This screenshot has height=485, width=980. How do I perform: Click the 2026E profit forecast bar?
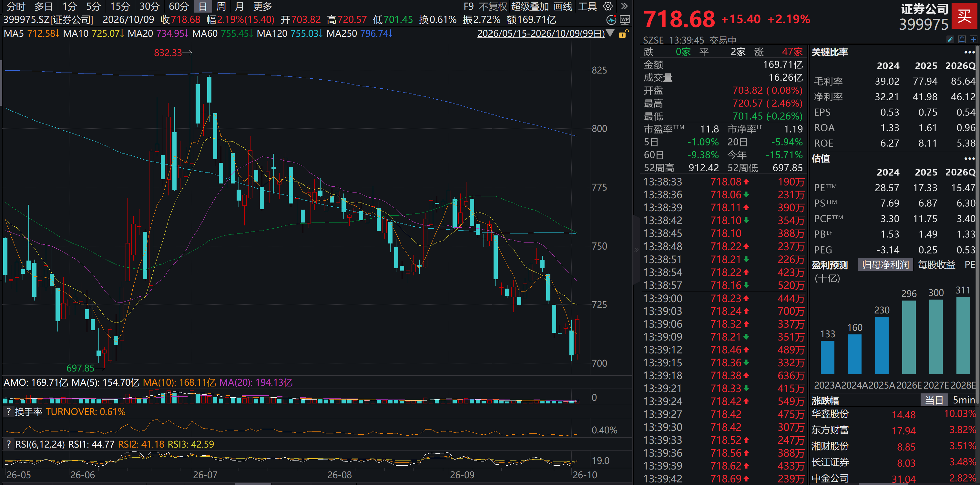click(908, 337)
